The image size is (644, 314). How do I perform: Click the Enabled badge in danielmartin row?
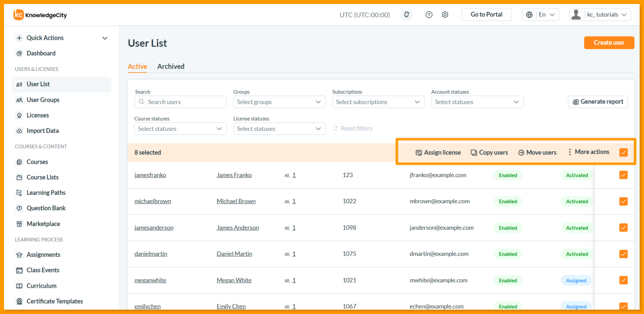(508, 254)
